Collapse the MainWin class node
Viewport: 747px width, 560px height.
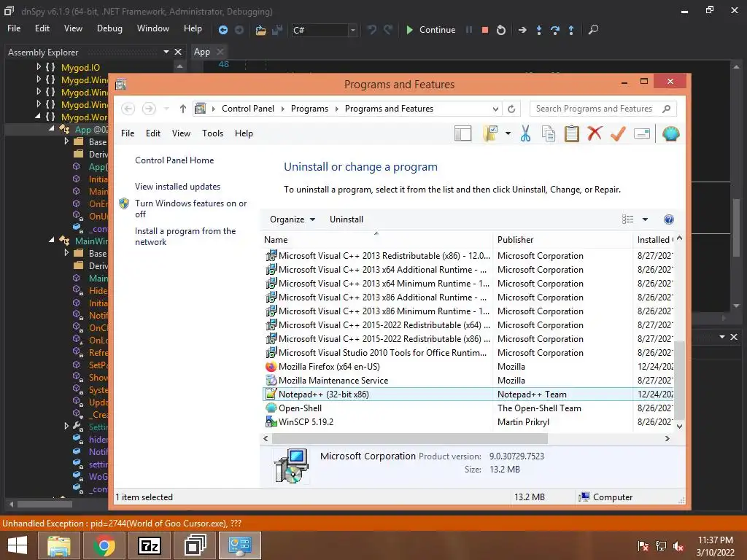[x=52, y=240]
